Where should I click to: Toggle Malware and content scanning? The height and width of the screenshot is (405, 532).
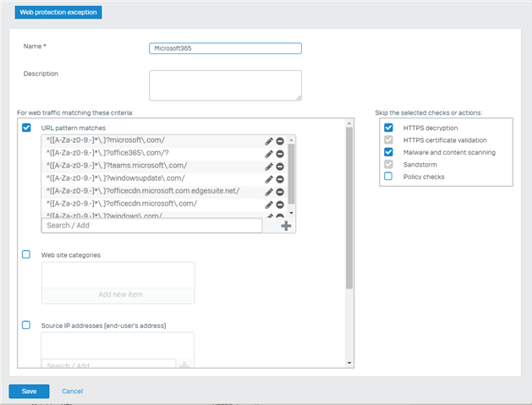tap(388, 152)
